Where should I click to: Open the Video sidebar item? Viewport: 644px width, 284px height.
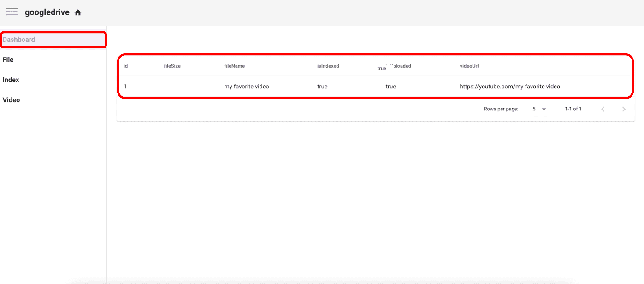click(x=53, y=100)
